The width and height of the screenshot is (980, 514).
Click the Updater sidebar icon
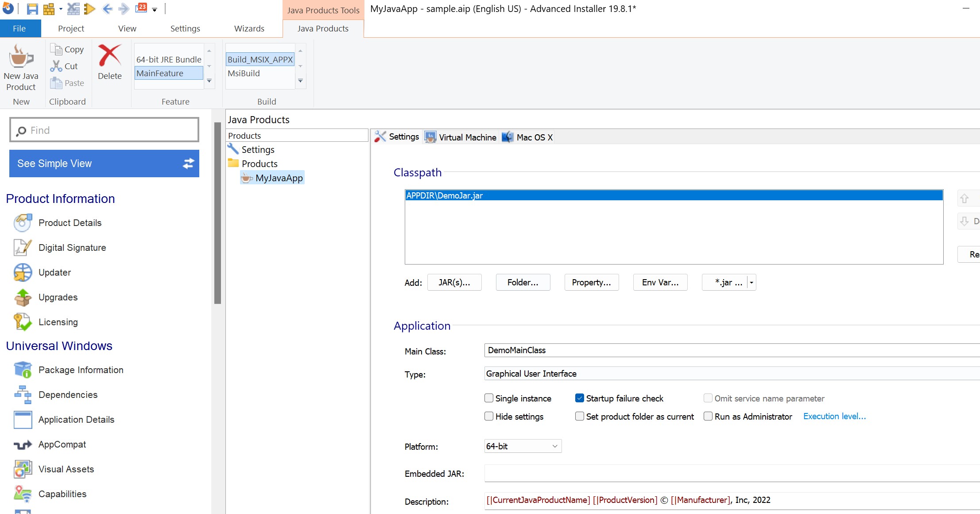(x=23, y=272)
